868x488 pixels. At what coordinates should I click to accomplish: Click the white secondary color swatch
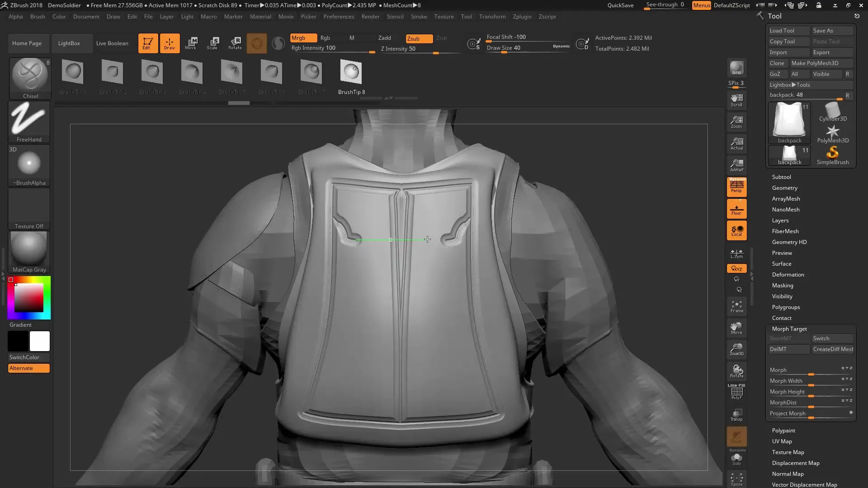[40, 341]
